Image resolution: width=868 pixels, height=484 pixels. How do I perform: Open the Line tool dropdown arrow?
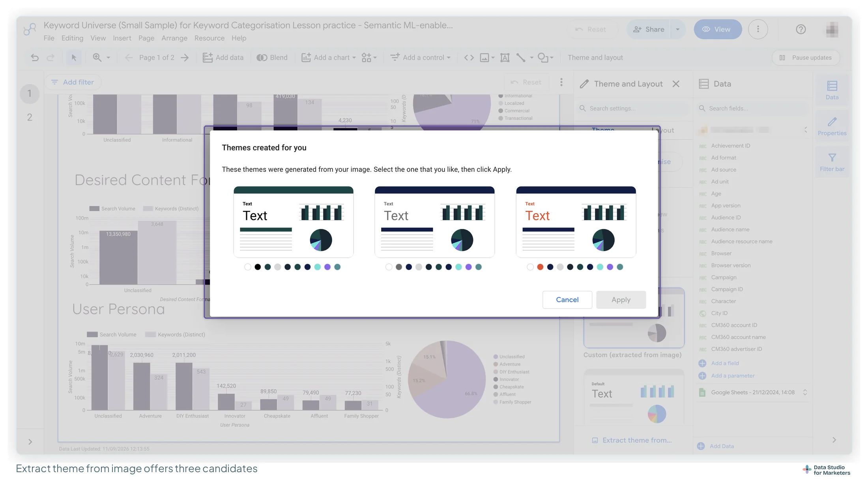[531, 58]
